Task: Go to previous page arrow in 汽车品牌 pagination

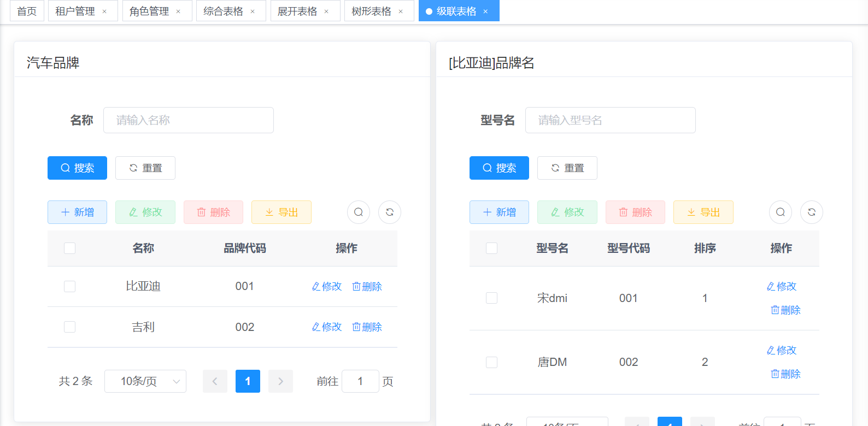Action: pyautogui.click(x=215, y=381)
